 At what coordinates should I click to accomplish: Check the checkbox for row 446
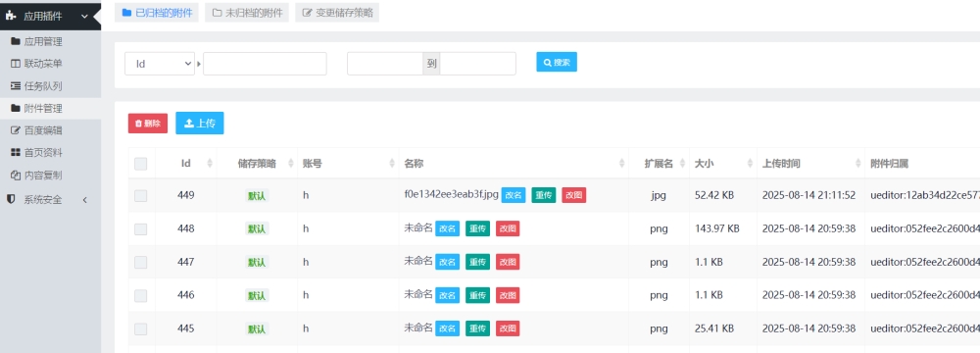[x=140, y=295]
